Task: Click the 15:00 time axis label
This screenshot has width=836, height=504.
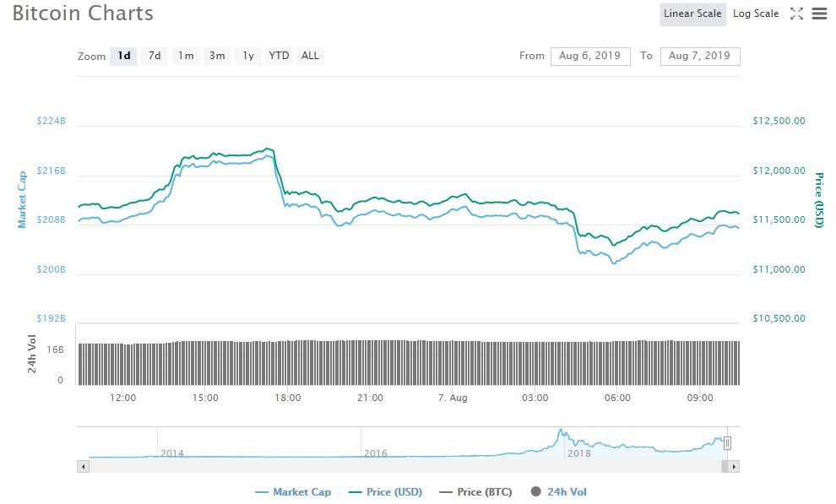Action: [205, 398]
